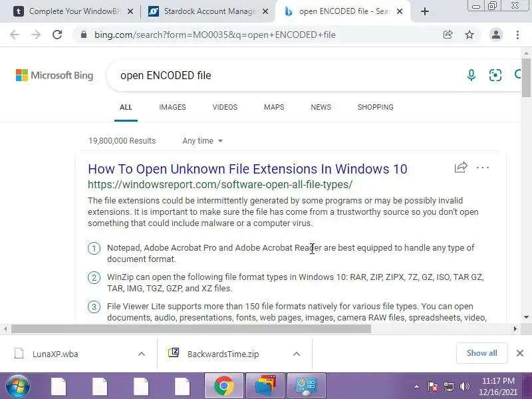The image size is (532, 399).
Task: Click the Bing search text field
Action: pos(285,75)
